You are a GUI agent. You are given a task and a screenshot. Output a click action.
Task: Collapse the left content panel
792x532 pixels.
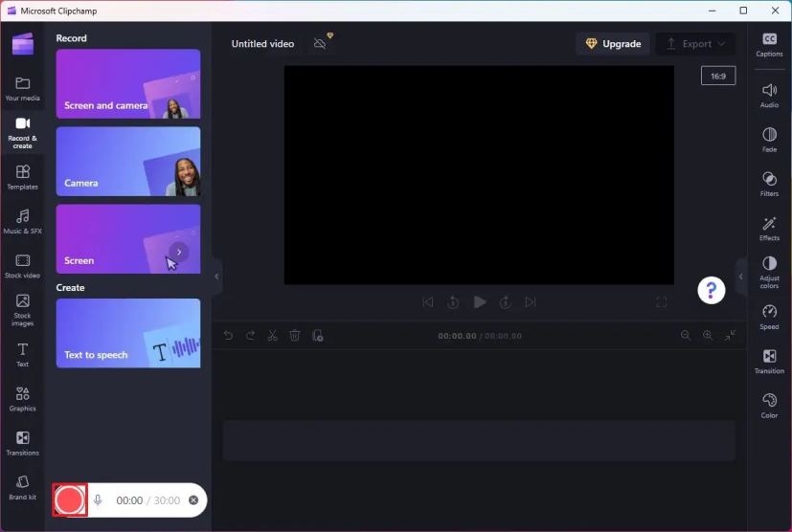coord(216,277)
